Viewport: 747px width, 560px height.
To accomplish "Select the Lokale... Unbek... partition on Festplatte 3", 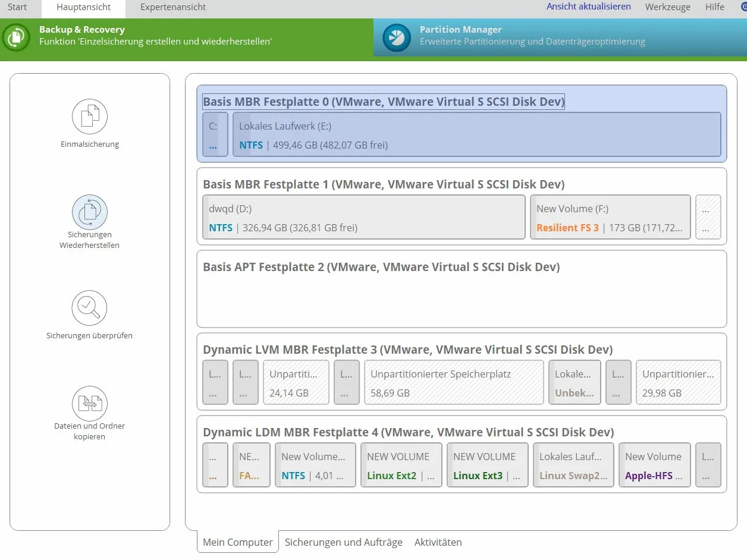I will tap(575, 382).
